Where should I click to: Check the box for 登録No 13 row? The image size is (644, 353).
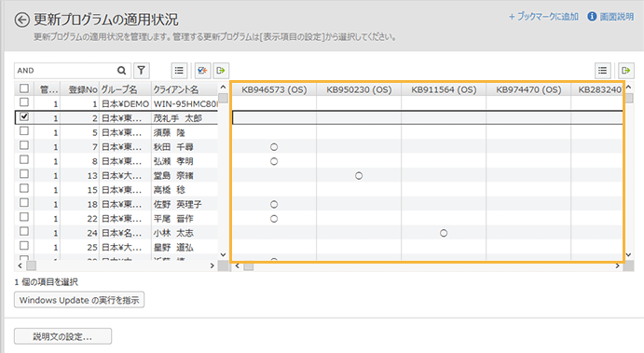pyautogui.click(x=24, y=174)
